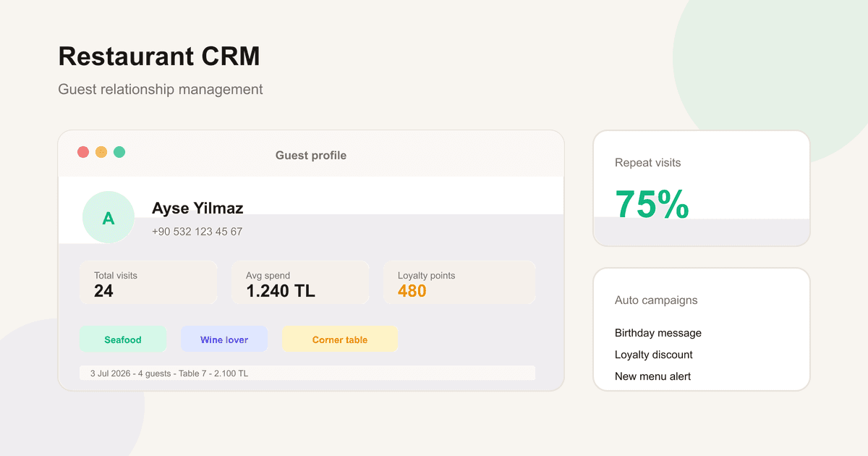868x456 pixels.
Task: Open the 3 Jul 2026 reservation row
Action: [307, 373]
